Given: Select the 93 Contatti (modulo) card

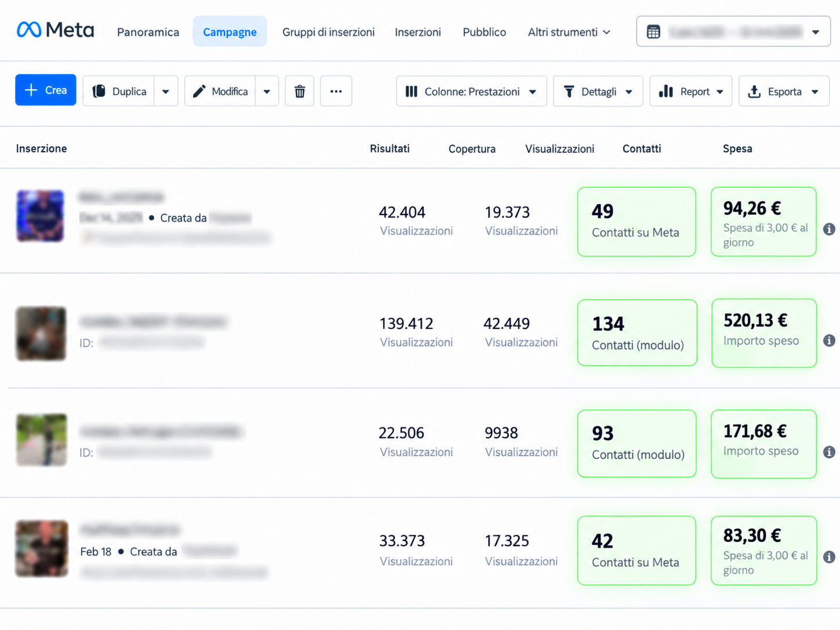Looking at the screenshot, I should [637, 444].
